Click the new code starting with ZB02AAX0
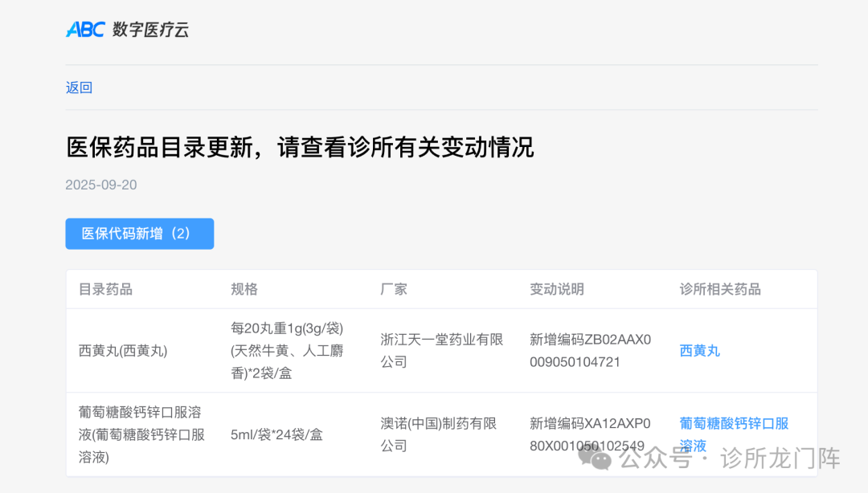This screenshot has width=868, height=493. click(x=589, y=351)
